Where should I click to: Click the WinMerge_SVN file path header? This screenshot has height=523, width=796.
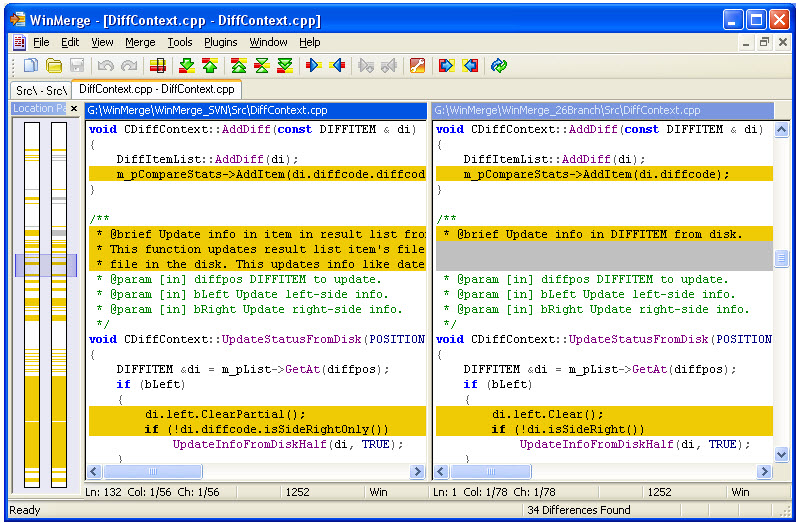pyautogui.click(x=256, y=110)
